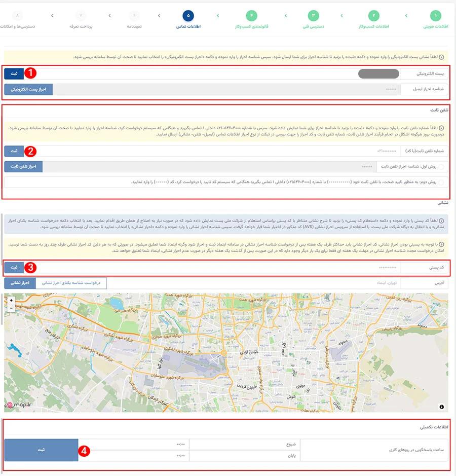Go to step 7 پرداخت تعرفه

click(x=81, y=20)
